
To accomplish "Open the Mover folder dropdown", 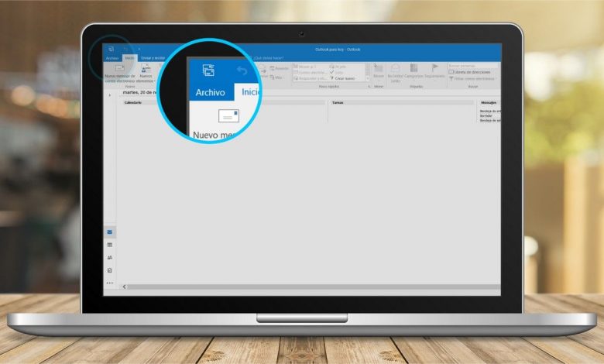I will pyautogui.click(x=379, y=71).
